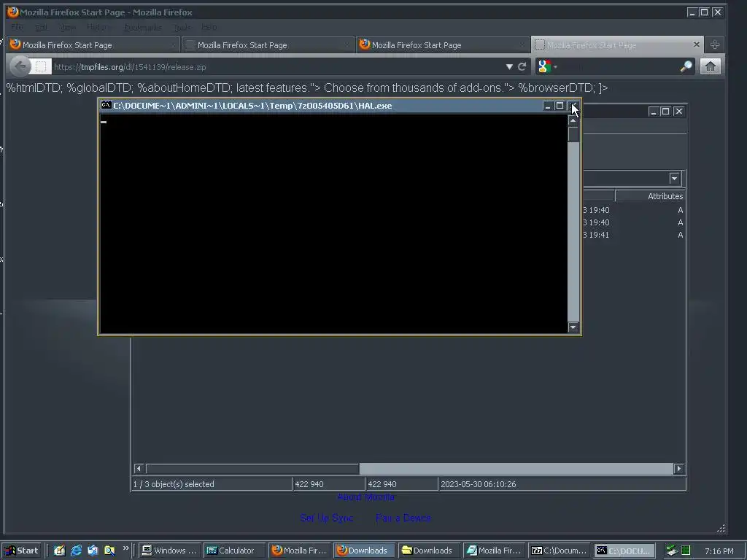The width and height of the screenshot is (747, 560).
Task: Expand the quick launch overflow chevron
Action: [x=125, y=548]
